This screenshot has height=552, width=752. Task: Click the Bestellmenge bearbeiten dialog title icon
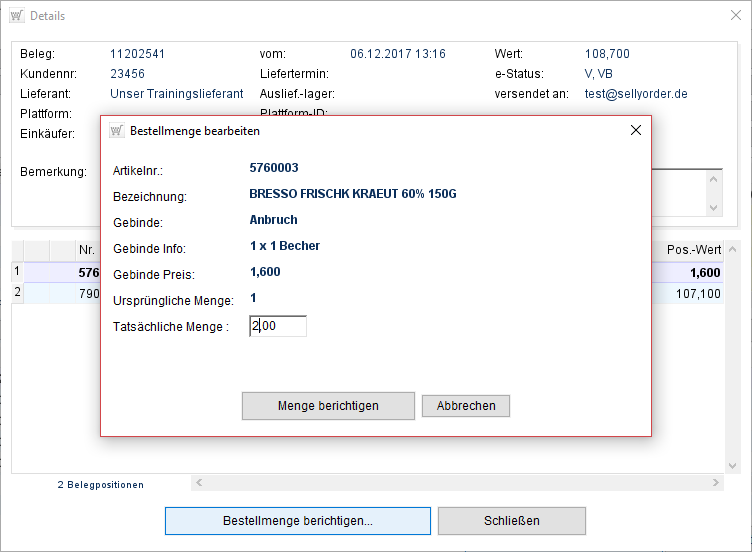[116, 131]
